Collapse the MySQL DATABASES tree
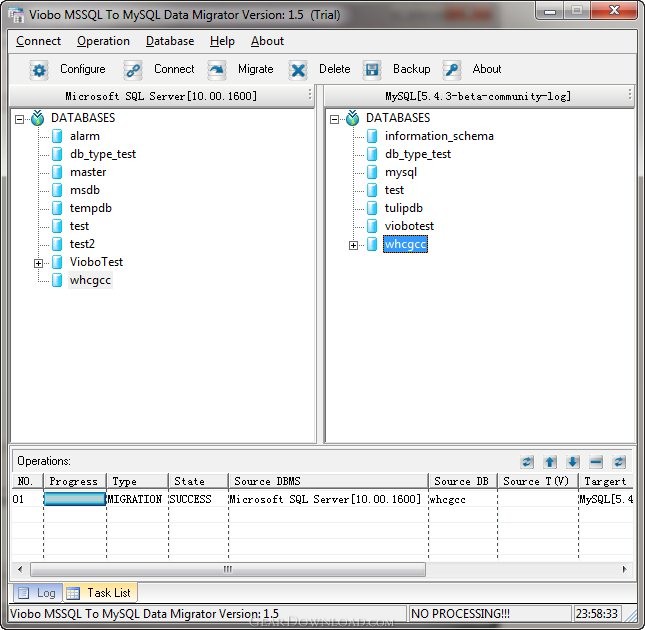 [x=334, y=119]
